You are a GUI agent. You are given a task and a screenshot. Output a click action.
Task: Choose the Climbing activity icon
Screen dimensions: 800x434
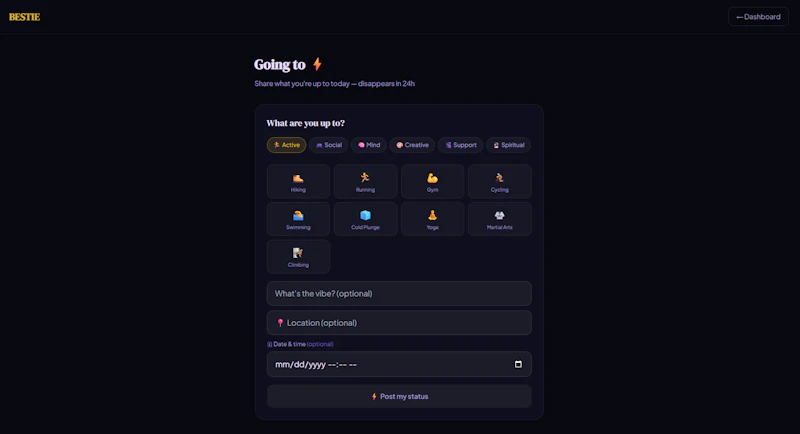click(298, 253)
